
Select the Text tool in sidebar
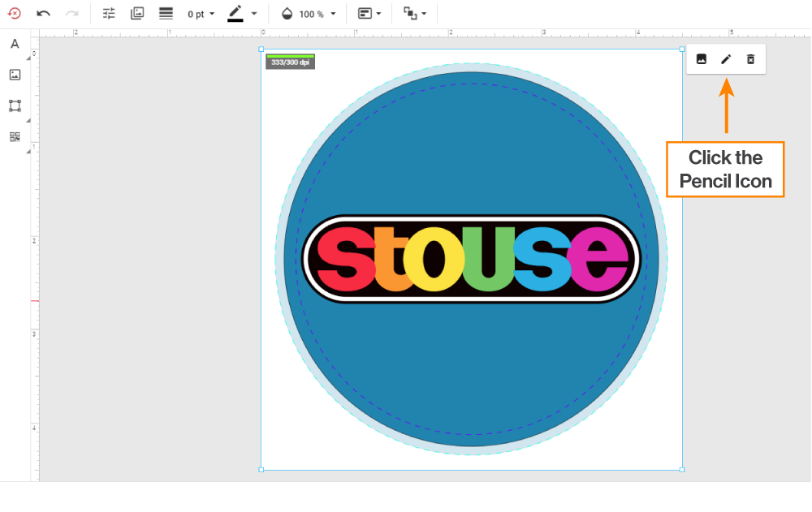coord(15,44)
